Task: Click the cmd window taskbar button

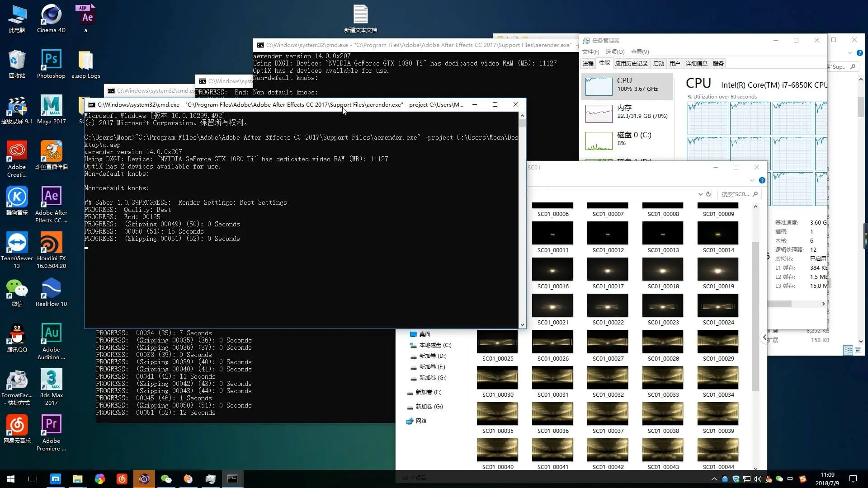Action: click(232, 479)
